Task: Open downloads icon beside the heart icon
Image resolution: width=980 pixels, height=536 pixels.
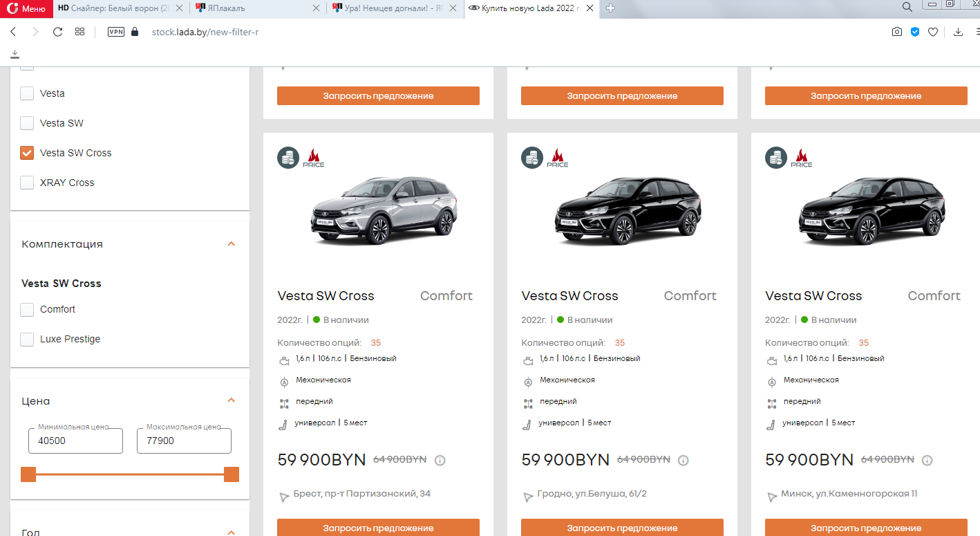Action: click(x=958, y=32)
